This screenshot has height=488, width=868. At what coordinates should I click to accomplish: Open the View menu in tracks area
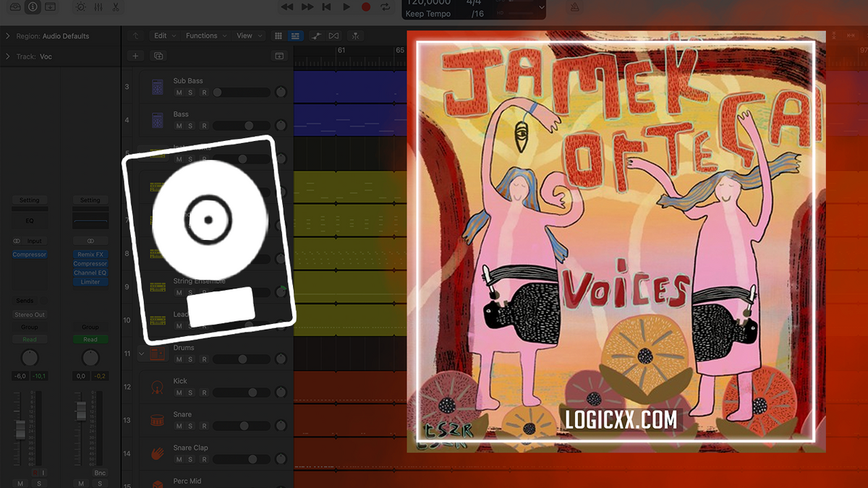coord(248,35)
